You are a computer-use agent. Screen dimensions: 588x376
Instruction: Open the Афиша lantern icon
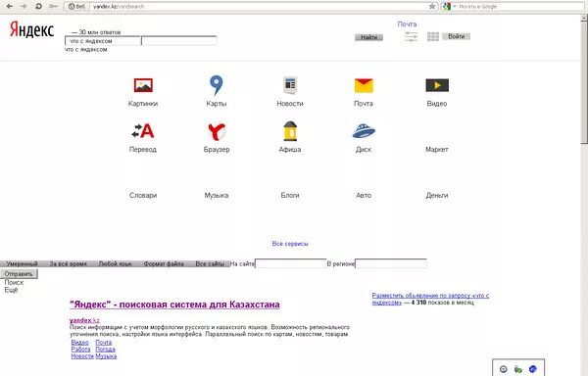click(290, 131)
